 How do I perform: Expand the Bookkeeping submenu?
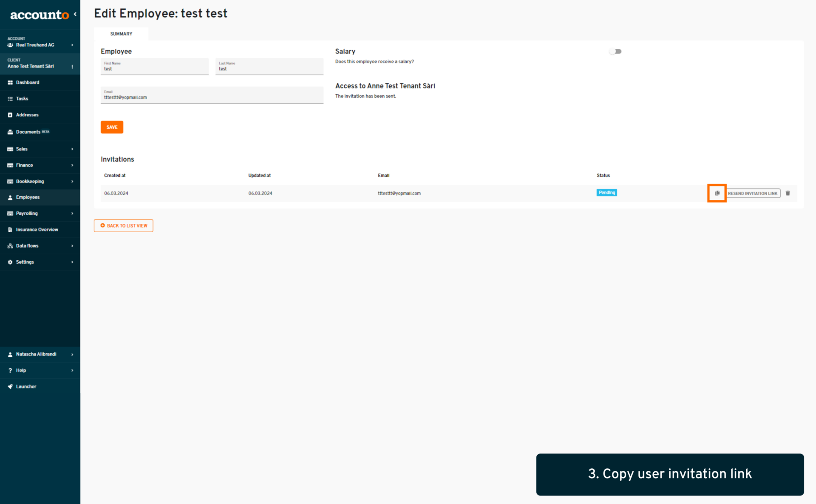[x=72, y=181]
